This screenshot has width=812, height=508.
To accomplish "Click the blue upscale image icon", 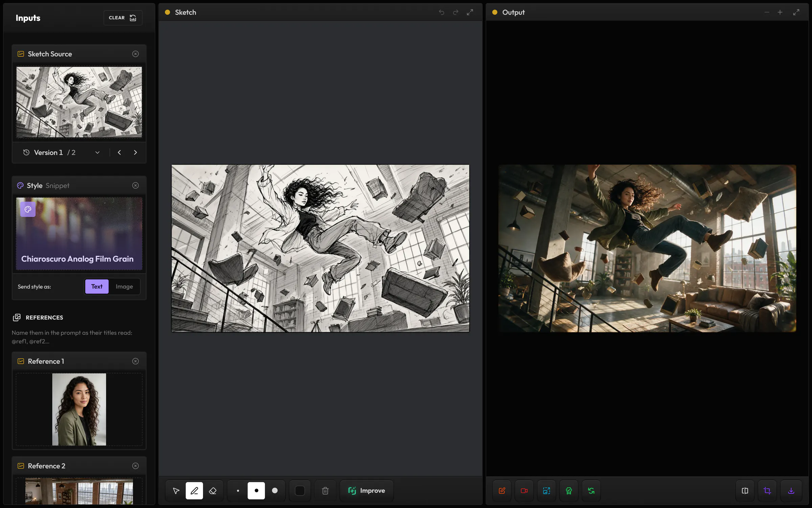I will click(x=546, y=490).
